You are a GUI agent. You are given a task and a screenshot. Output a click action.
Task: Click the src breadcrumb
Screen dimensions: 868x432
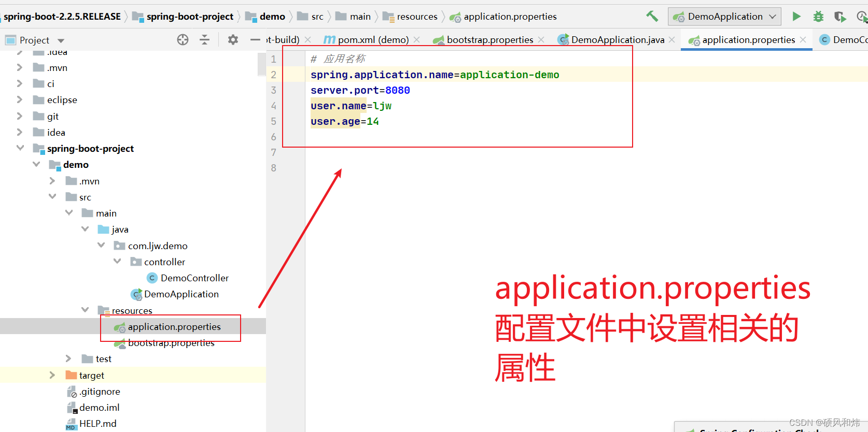coord(317,17)
